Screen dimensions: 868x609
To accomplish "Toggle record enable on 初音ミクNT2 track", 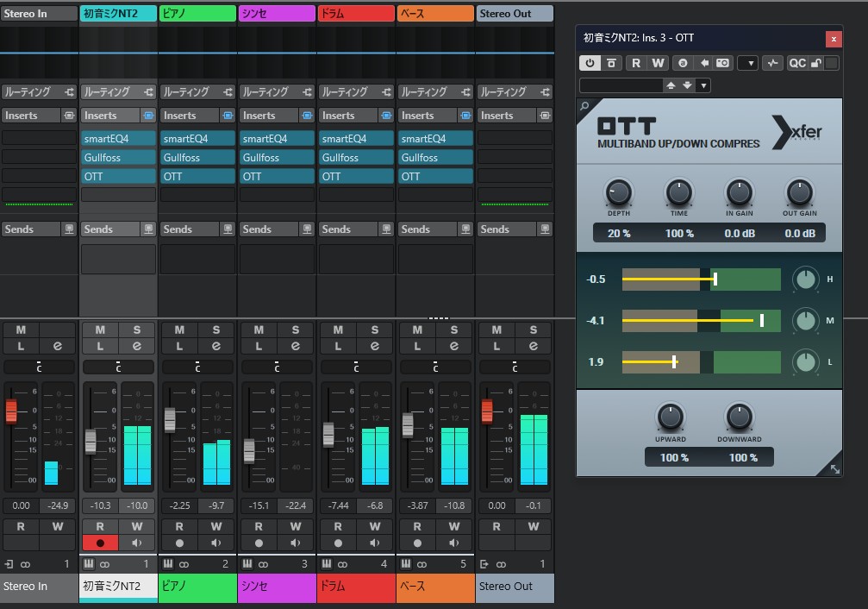I will (100, 543).
